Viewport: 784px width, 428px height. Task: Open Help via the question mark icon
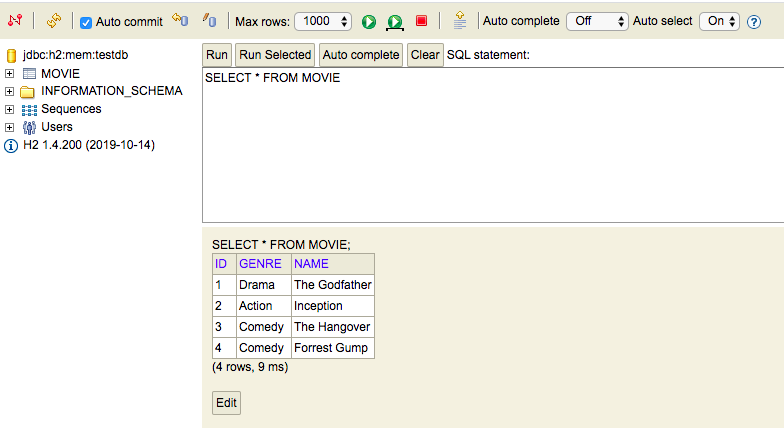pyautogui.click(x=754, y=21)
